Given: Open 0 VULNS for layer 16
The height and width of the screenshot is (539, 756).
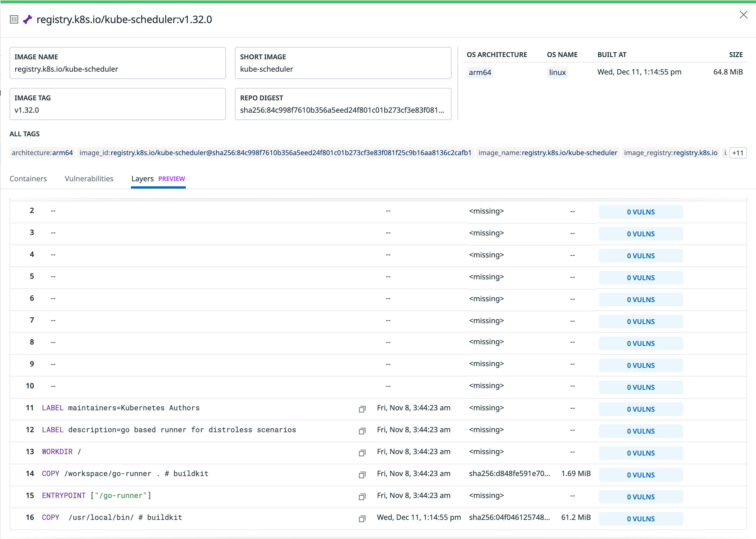Looking at the screenshot, I should pos(640,518).
